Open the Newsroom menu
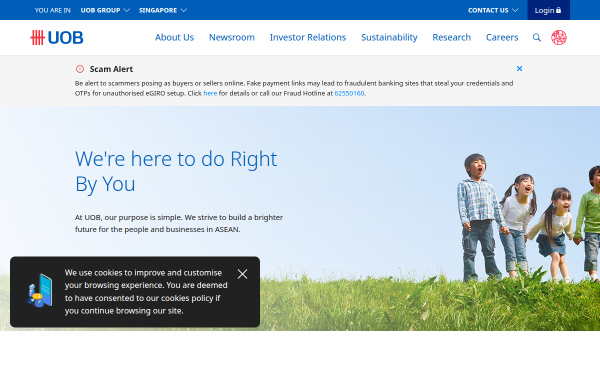The image size is (600, 375). pyautogui.click(x=232, y=38)
